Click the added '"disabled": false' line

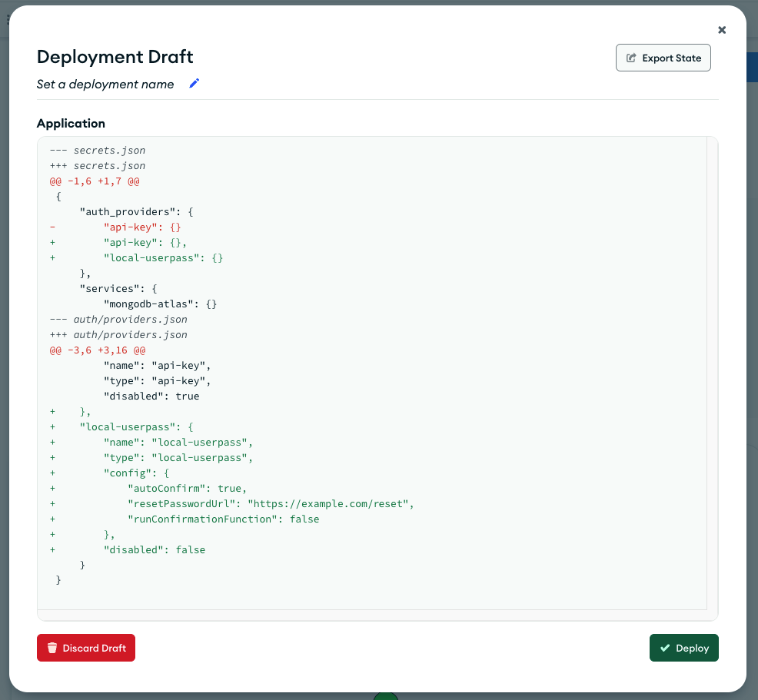(128, 549)
